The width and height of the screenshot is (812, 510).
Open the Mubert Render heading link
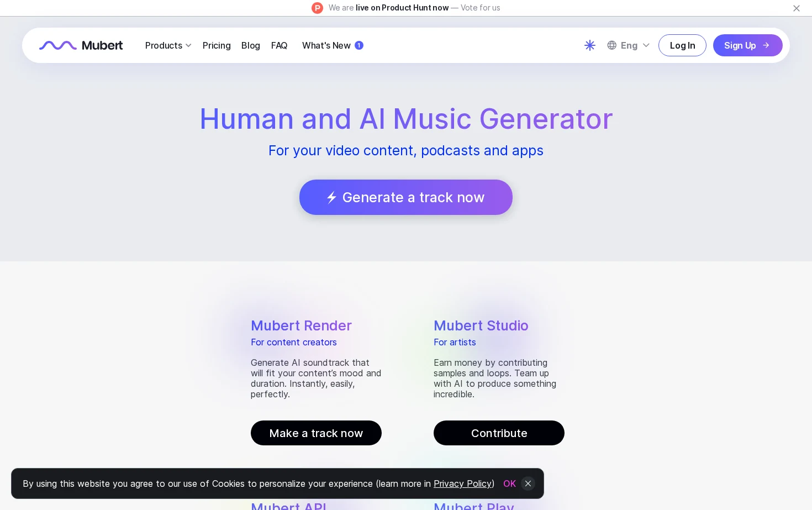coord(301,325)
